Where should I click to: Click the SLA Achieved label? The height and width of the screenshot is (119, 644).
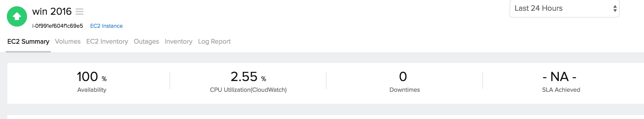point(561,90)
